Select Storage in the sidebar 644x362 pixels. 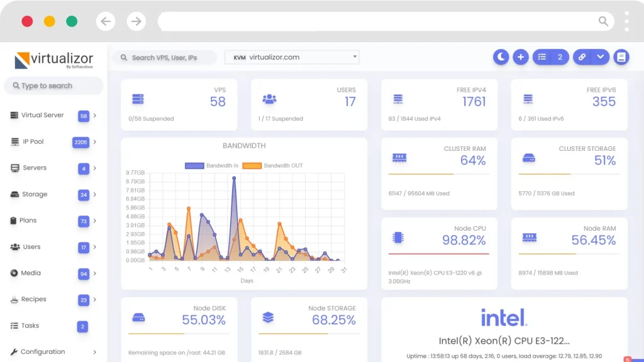coord(35,195)
